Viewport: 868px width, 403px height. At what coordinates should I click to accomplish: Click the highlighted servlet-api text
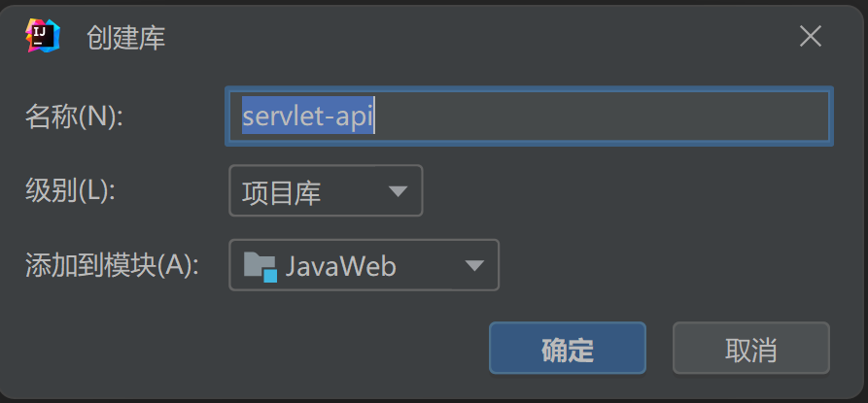308,118
